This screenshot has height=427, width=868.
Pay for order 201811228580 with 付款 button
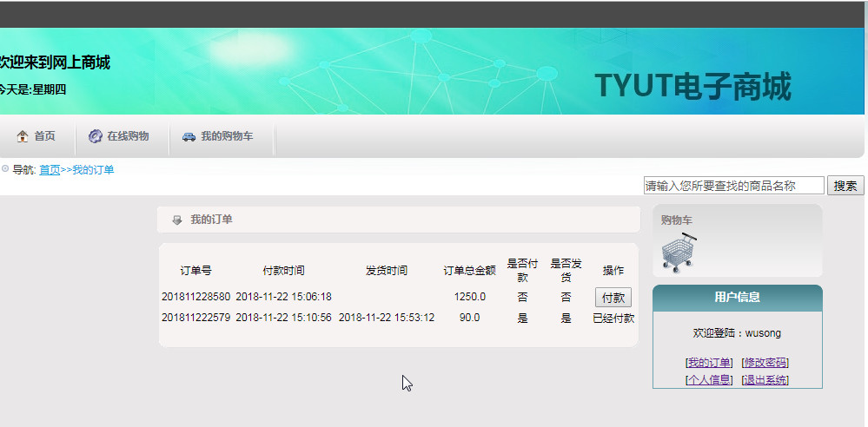click(x=613, y=298)
